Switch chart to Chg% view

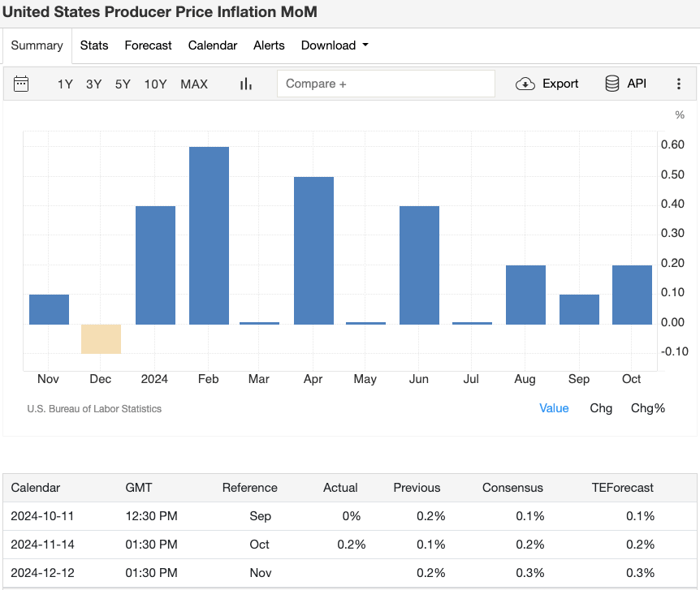647,408
